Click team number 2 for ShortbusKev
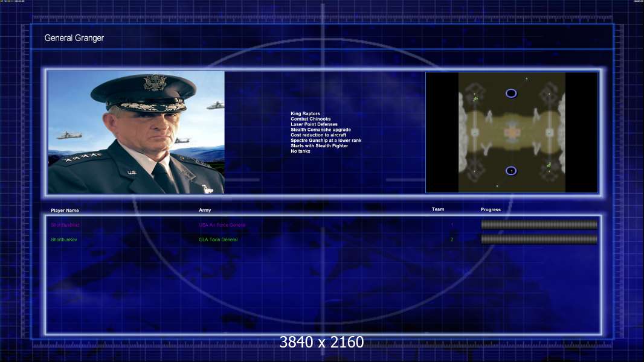This screenshot has width=644, height=362. tap(452, 240)
